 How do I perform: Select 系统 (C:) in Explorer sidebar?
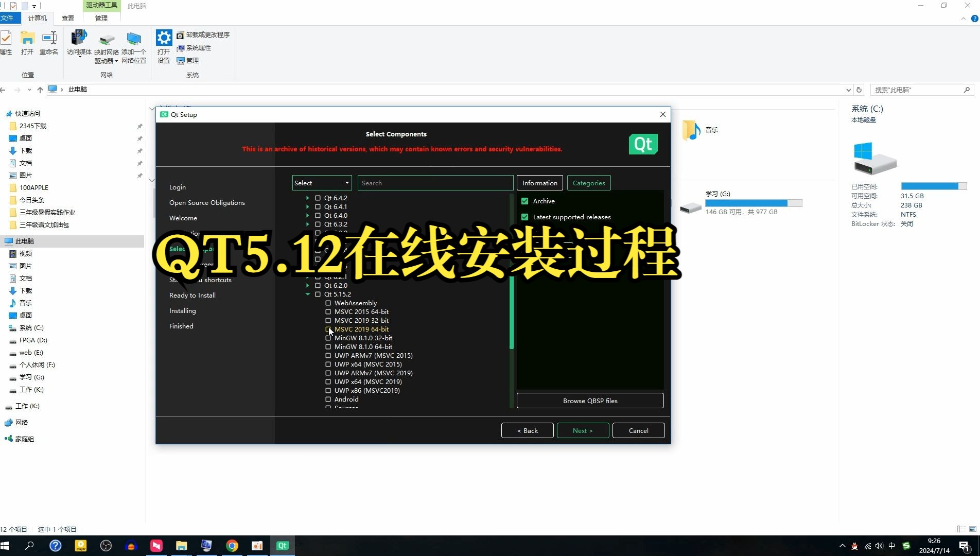(31, 328)
